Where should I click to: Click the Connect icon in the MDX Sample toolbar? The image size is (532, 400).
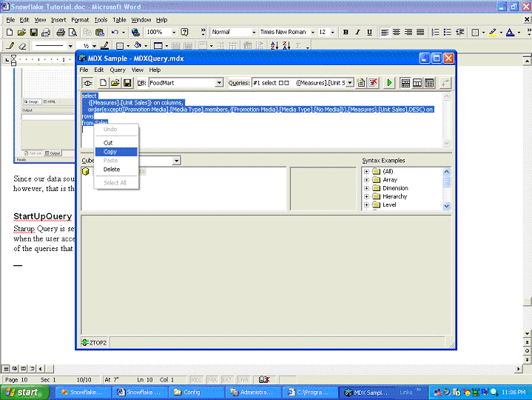pyautogui.click(x=88, y=83)
